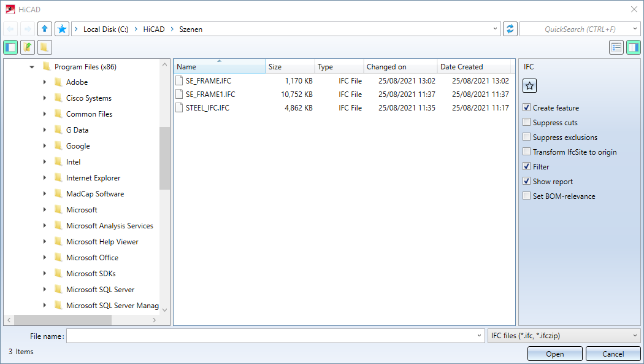Click Szenen breadcrumb segment
644x364 pixels.
pyautogui.click(x=191, y=29)
